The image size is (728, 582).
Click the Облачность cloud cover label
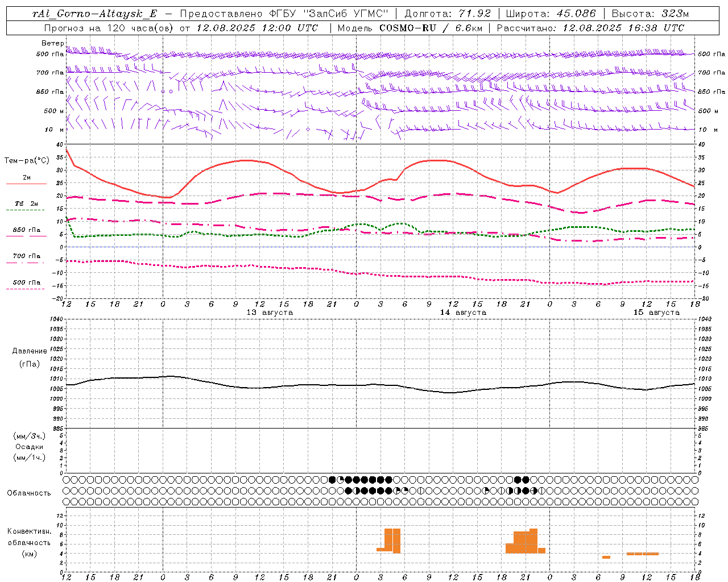coord(29,493)
